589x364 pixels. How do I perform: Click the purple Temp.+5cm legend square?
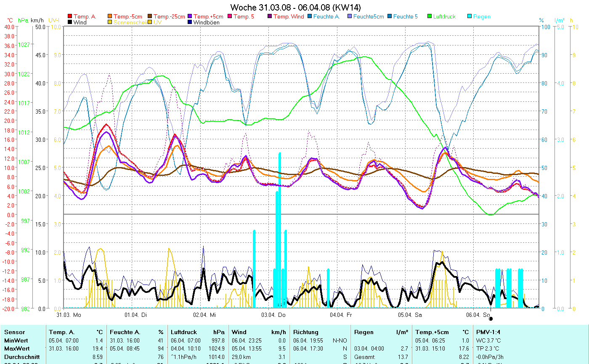coord(190,17)
